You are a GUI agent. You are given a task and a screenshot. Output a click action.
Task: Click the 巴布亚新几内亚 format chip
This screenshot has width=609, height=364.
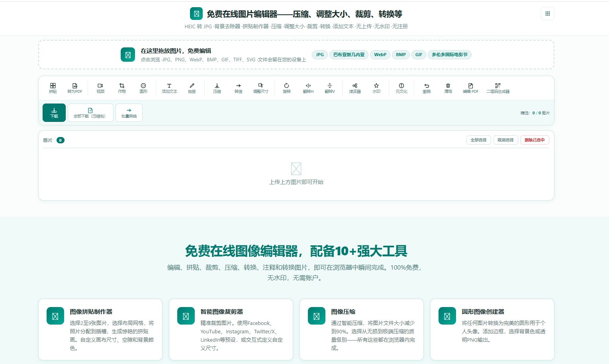click(349, 55)
